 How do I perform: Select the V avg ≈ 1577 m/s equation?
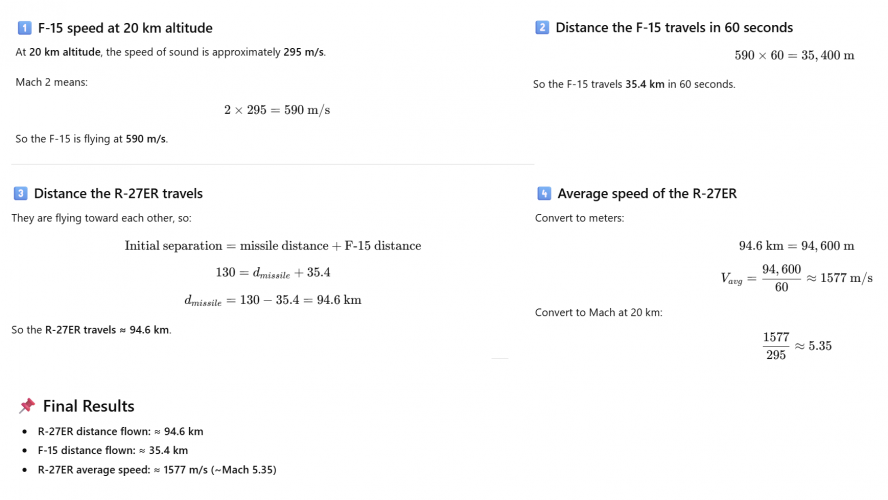click(796, 276)
